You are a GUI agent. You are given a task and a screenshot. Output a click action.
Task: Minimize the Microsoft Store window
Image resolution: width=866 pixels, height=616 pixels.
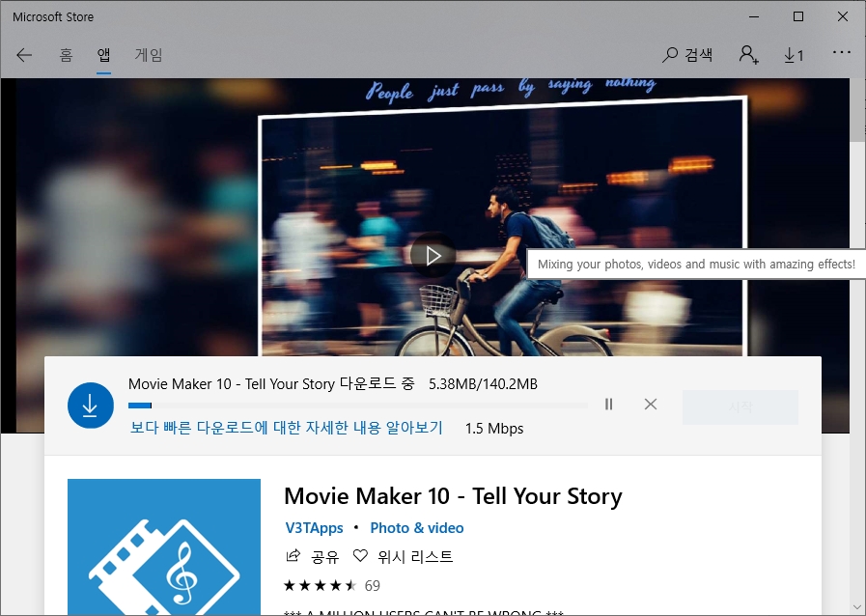click(x=754, y=16)
